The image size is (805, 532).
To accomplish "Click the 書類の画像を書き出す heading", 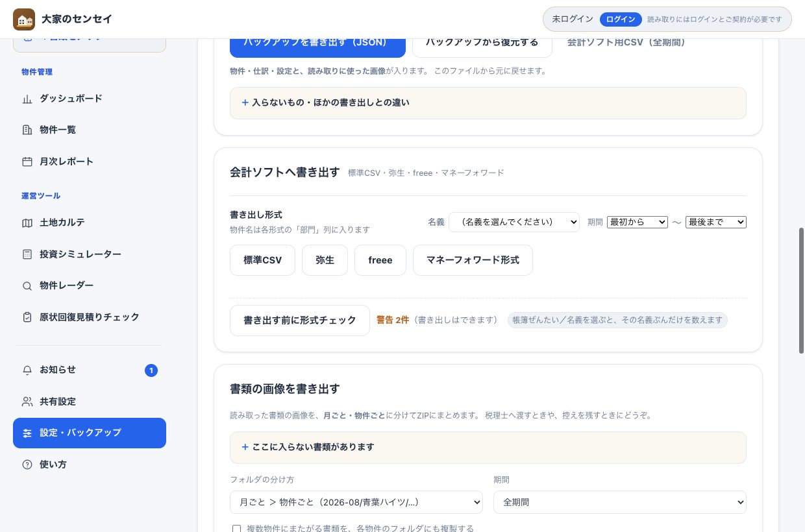I will pos(285,389).
